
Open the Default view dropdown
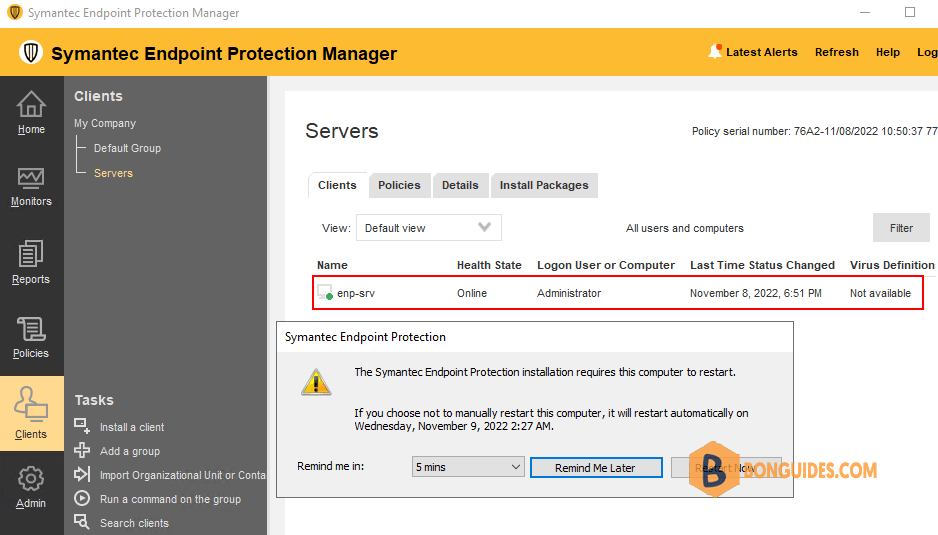point(429,228)
